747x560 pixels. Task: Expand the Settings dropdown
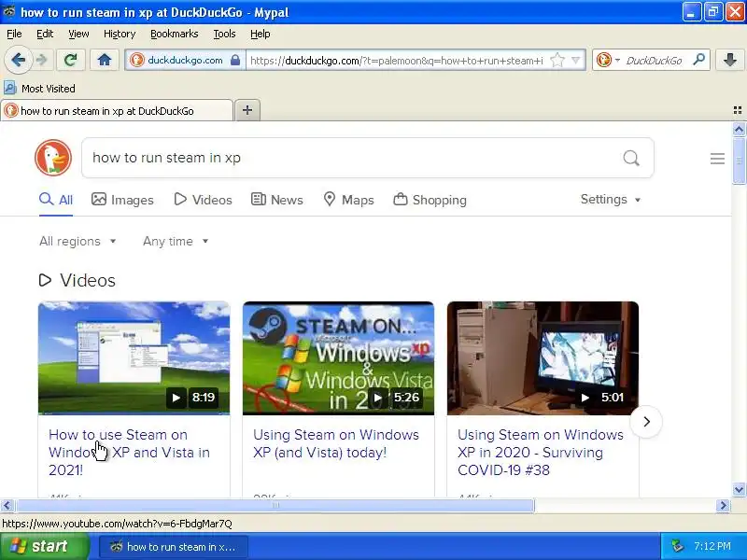pyautogui.click(x=611, y=199)
